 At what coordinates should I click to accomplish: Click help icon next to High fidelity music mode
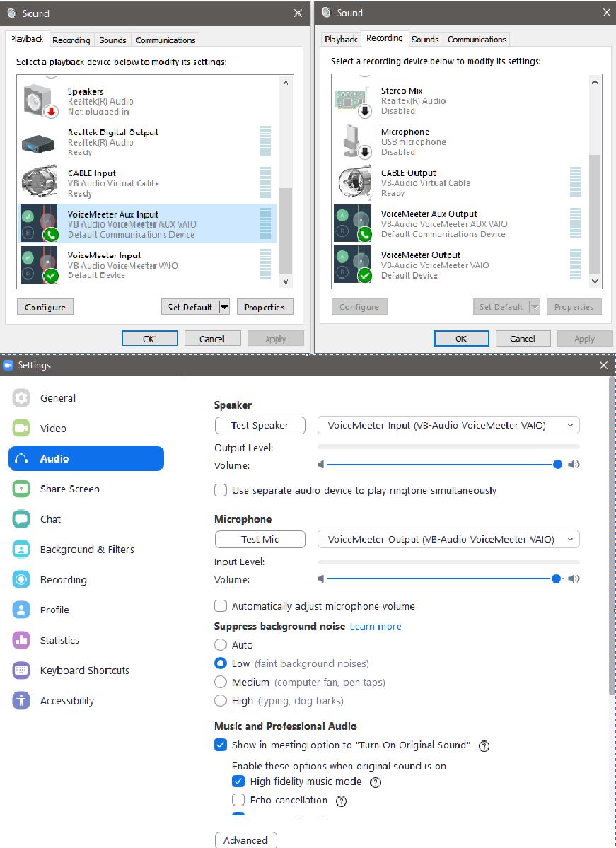click(x=376, y=782)
